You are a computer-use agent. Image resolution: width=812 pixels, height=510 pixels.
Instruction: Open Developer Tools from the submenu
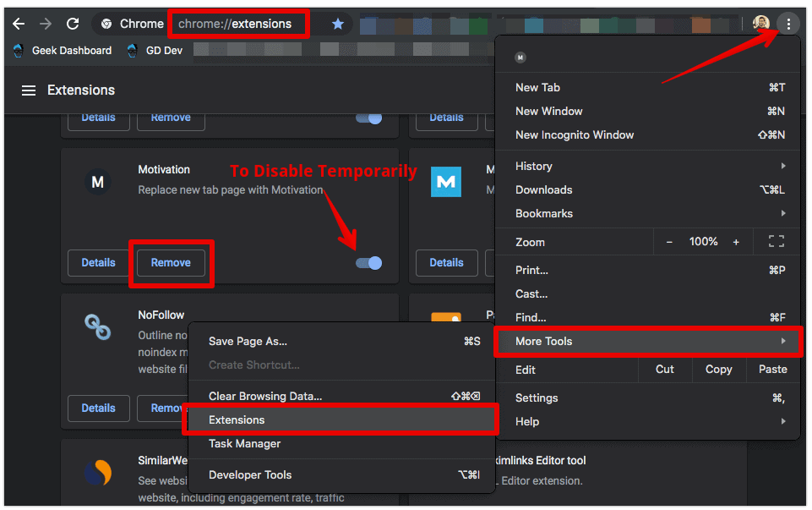[342, 475]
